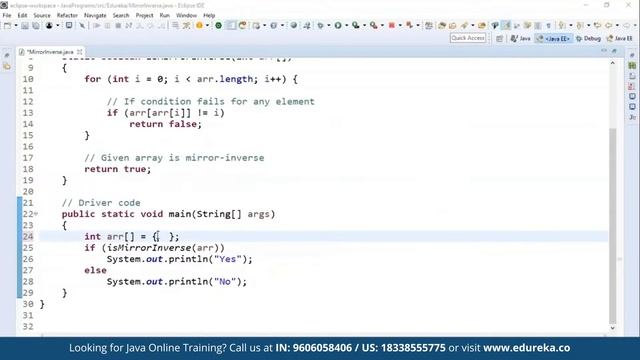Viewport: 640px width, 360px height.
Task: Click the black person silhouette toolbar icon
Action: click(x=49, y=26)
